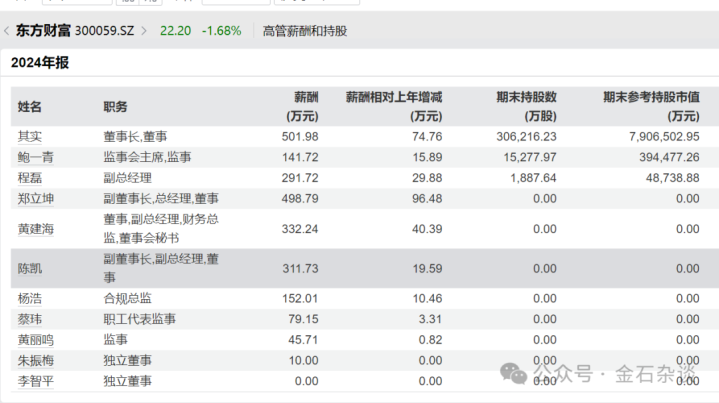
Task: Select market value 7,906,502.95
Action: (664, 137)
